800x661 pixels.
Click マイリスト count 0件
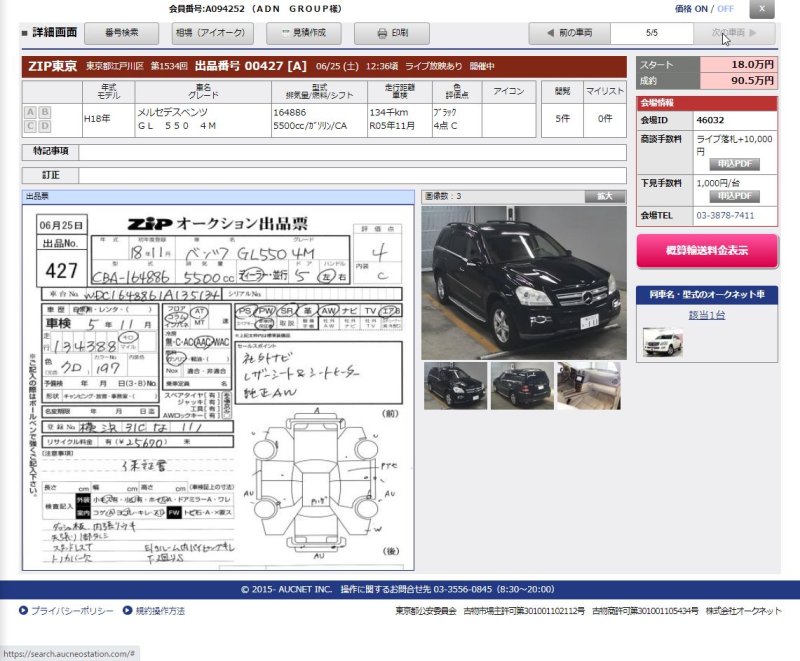pyautogui.click(x=605, y=119)
